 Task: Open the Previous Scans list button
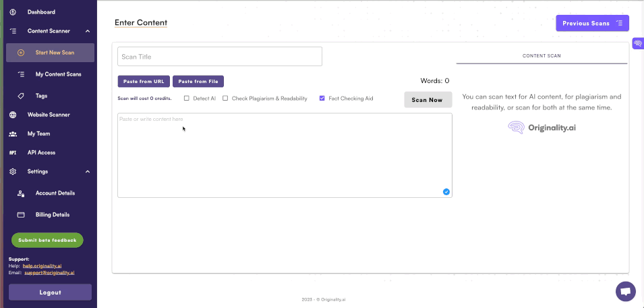click(592, 23)
